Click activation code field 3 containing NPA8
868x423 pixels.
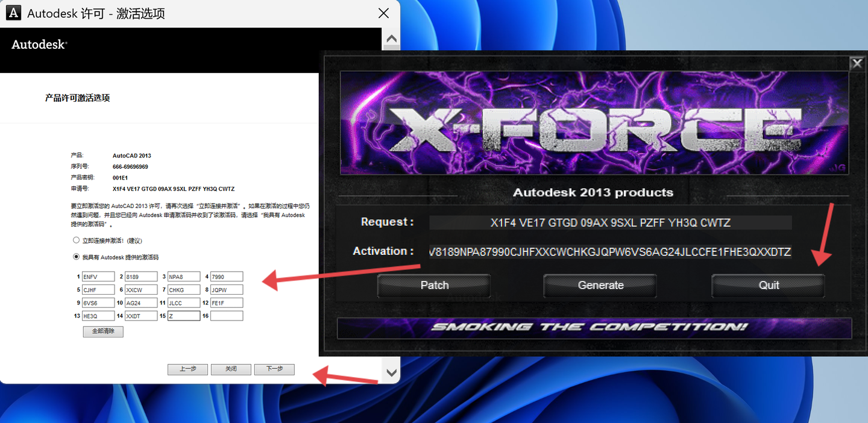[x=184, y=277]
